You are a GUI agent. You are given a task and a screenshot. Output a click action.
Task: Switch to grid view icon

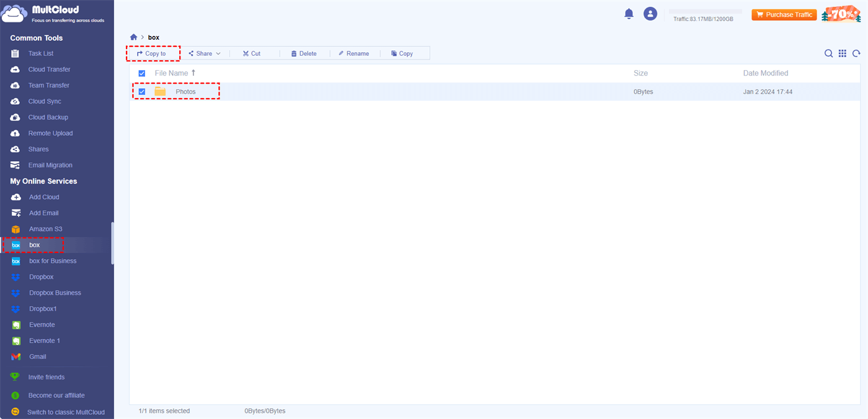point(843,53)
